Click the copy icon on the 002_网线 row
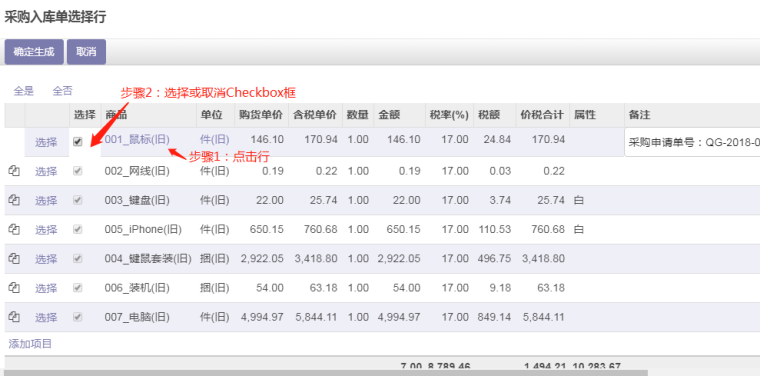The height and width of the screenshot is (376, 760). tap(14, 171)
